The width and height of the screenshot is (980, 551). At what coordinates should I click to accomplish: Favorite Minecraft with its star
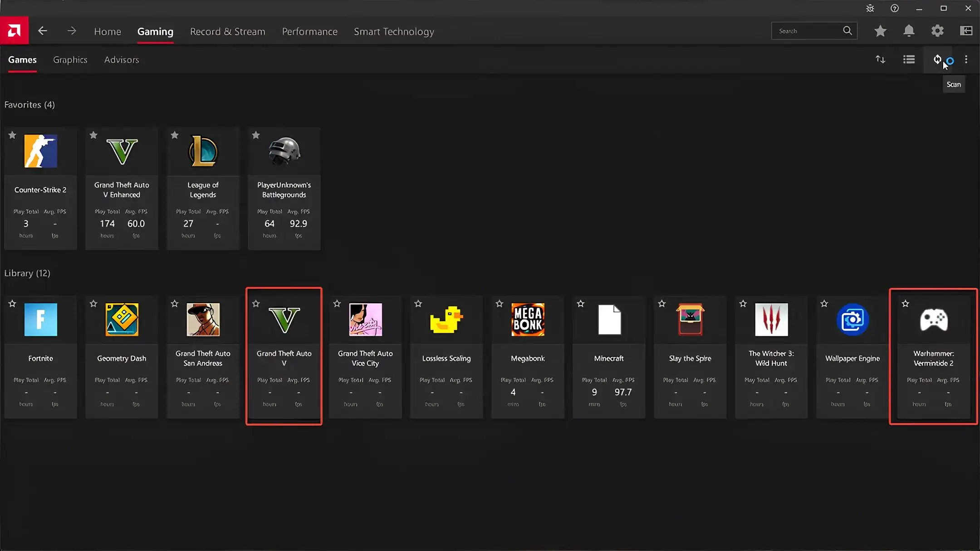(581, 303)
